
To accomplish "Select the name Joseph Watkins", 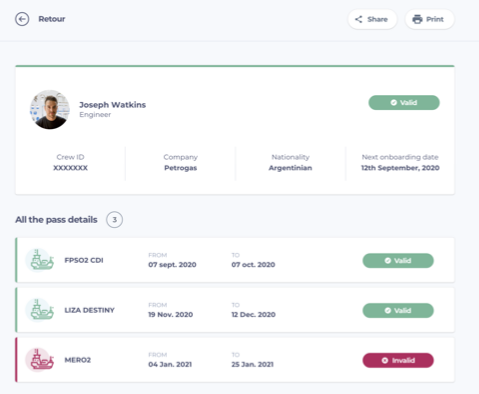I will pyautogui.click(x=112, y=105).
